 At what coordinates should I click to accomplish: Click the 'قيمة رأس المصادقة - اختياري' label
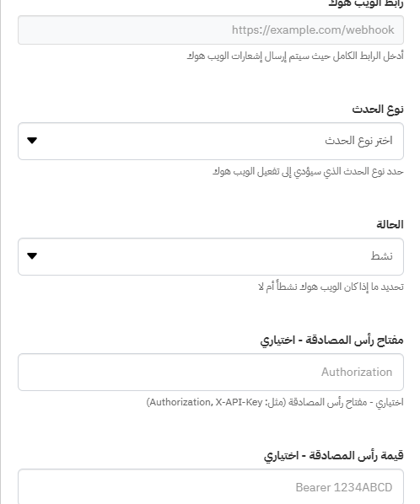pos(333,455)
